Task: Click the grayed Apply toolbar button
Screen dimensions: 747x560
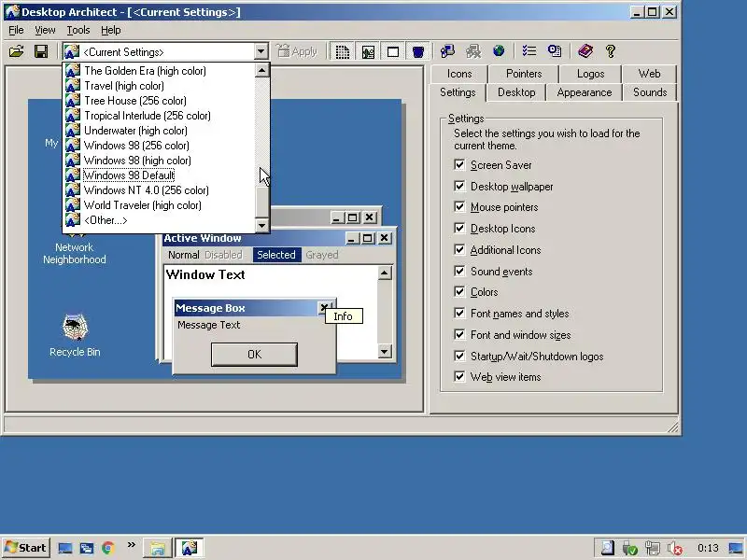Action: [x=298, y=51]
